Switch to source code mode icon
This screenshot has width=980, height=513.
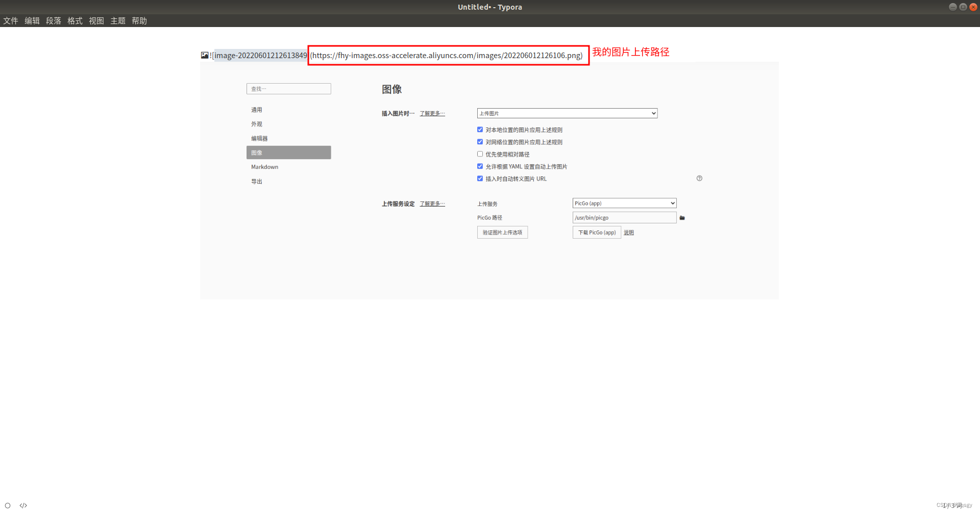[23, 505]
